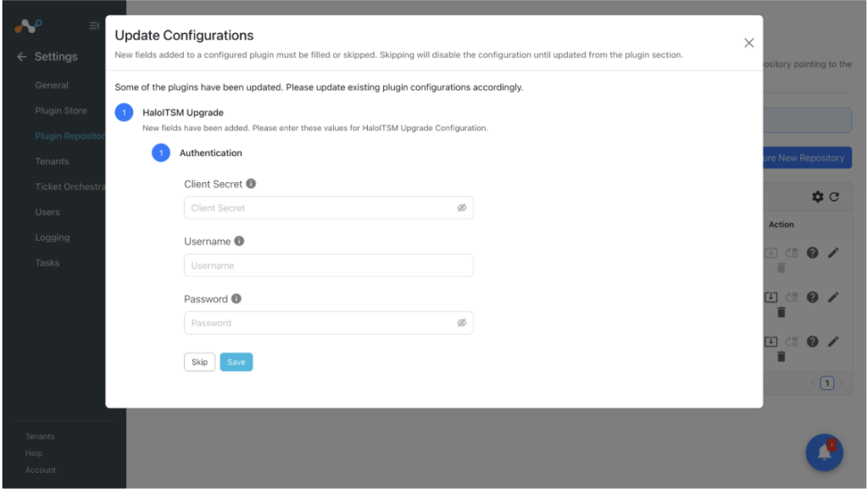Toggle Password visibility eye icon

pos(462,323)
